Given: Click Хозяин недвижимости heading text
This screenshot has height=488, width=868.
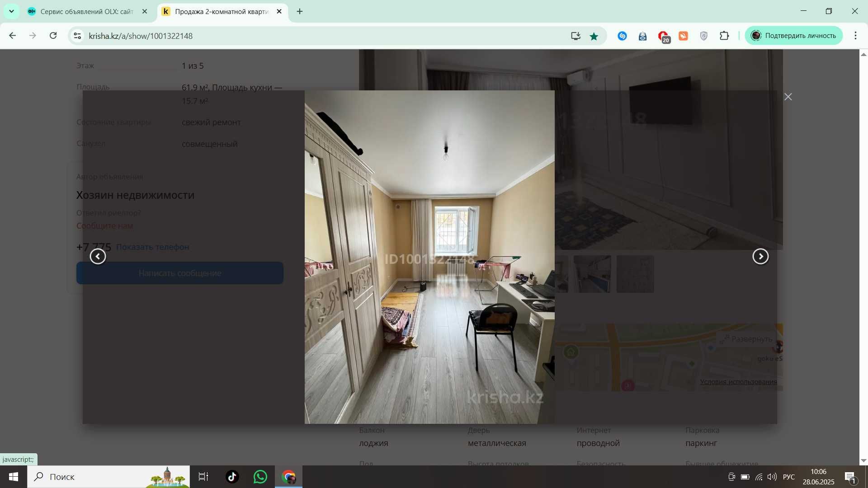Looking at the screenshot, I should 135,195.
